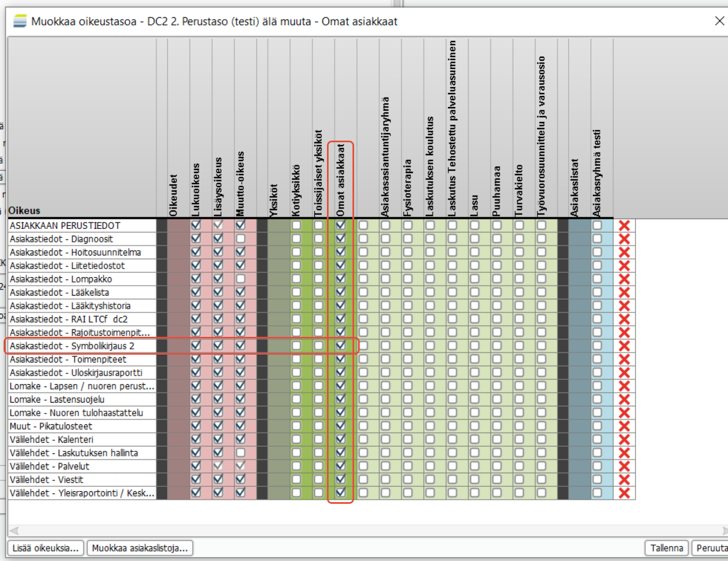Click red X on Asiakastiedot - Lääkelista row

click(624, 292)
